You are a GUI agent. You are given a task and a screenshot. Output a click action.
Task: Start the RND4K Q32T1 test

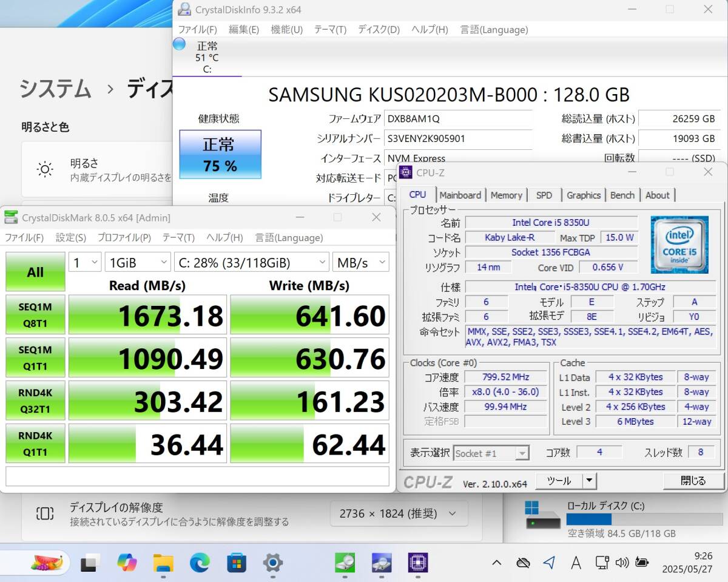pyautogui.click(x=35, y=401)
